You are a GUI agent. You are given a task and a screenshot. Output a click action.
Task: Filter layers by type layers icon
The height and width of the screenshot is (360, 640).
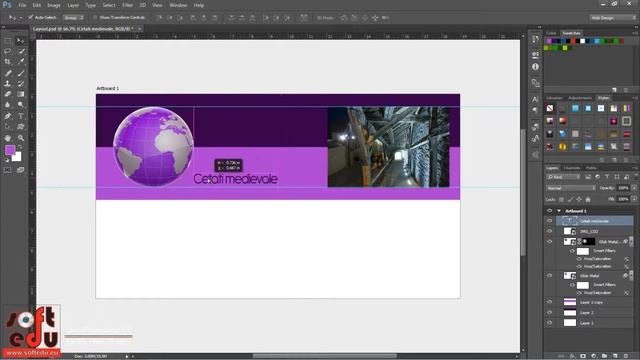(607, 177)
